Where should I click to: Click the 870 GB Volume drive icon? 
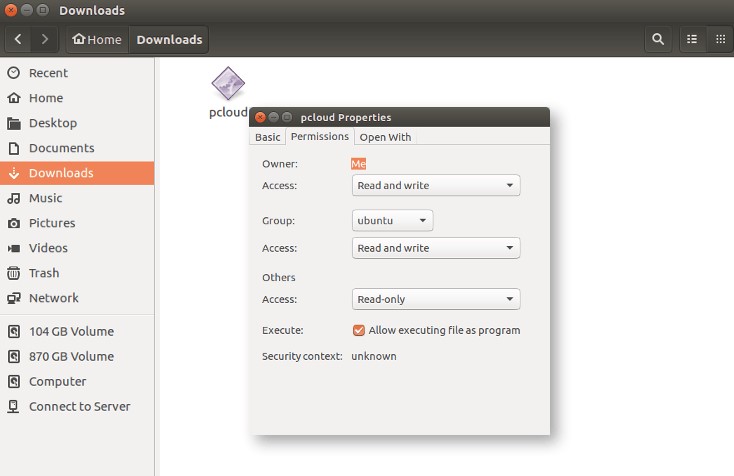(x=14, y=357)
